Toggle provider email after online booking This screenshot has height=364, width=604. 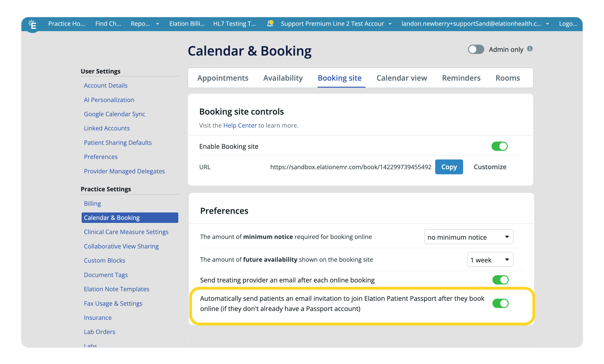(x=500, y=280)
